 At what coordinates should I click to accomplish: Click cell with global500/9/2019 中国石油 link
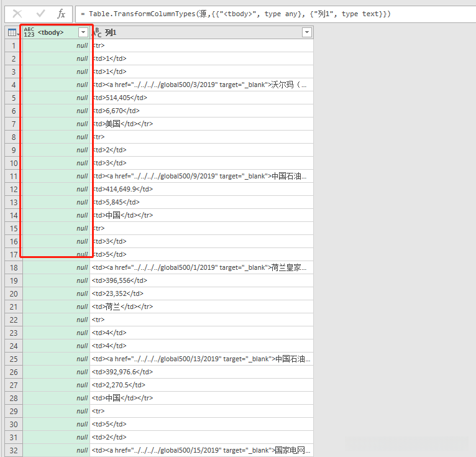click(201, 176)
